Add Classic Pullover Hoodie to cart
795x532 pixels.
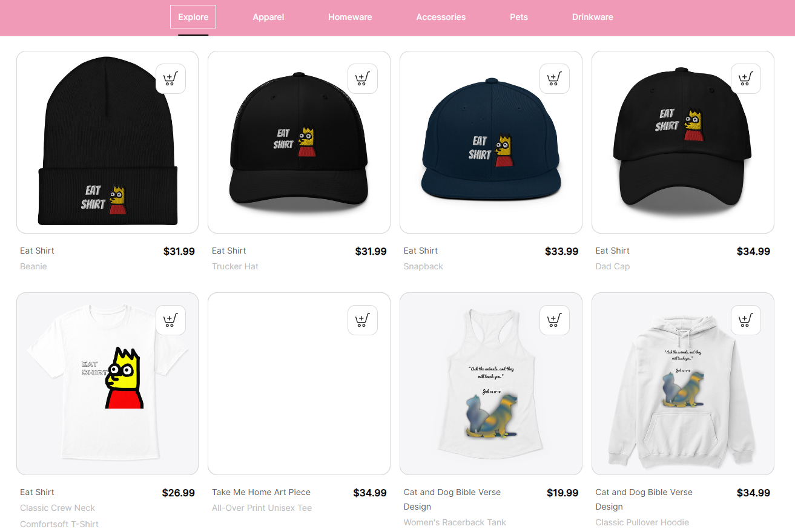pyautogui.click(x=746, y=320)
